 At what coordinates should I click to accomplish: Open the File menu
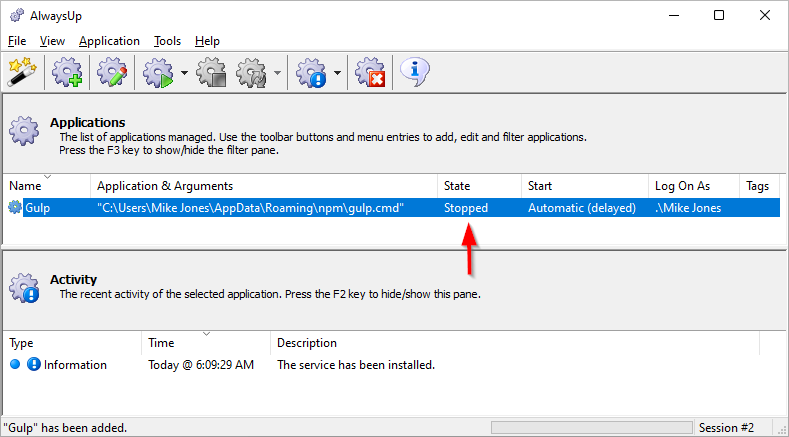click(17, 41)
